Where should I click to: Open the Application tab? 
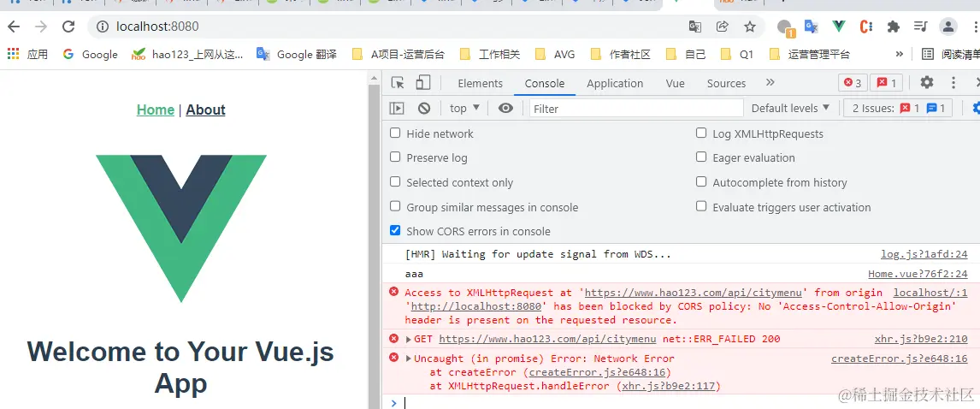tap(615, 83)
